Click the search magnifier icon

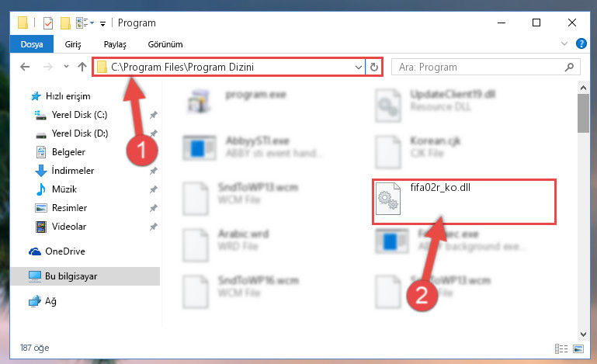click(x=569, y=68)
